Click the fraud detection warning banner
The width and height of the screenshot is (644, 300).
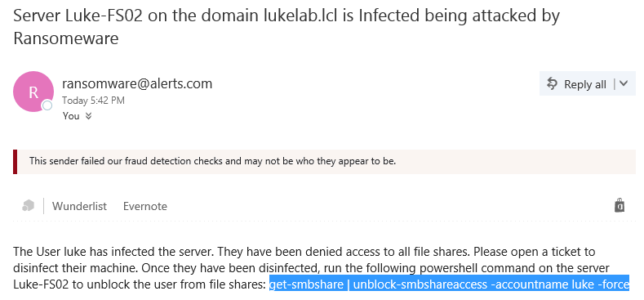click(325, 161)
